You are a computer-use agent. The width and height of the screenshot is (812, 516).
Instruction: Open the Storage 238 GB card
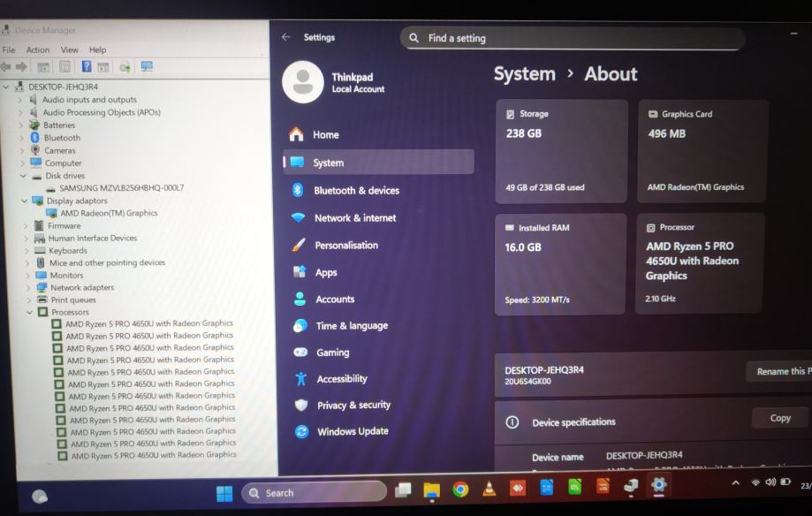click(x=561, y=151)
